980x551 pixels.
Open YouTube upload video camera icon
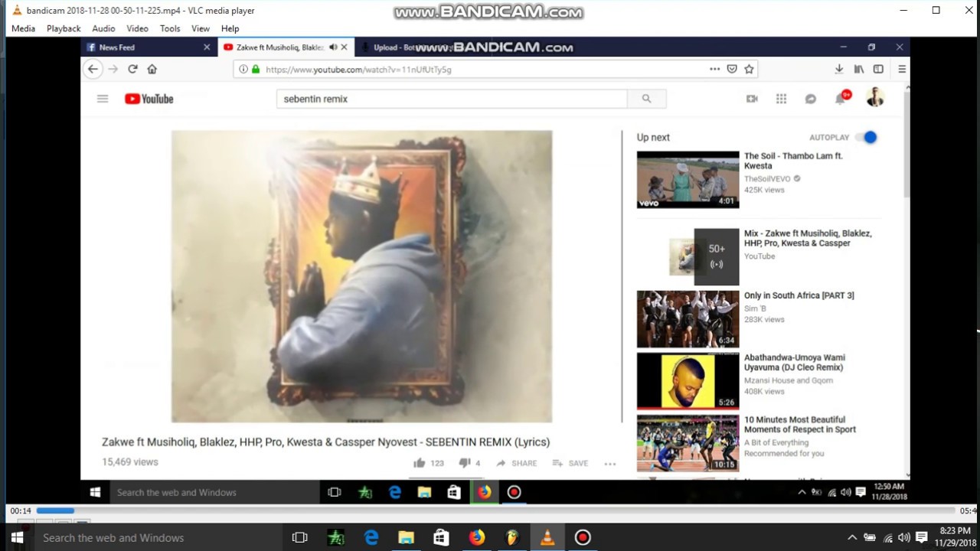[752, 99]
